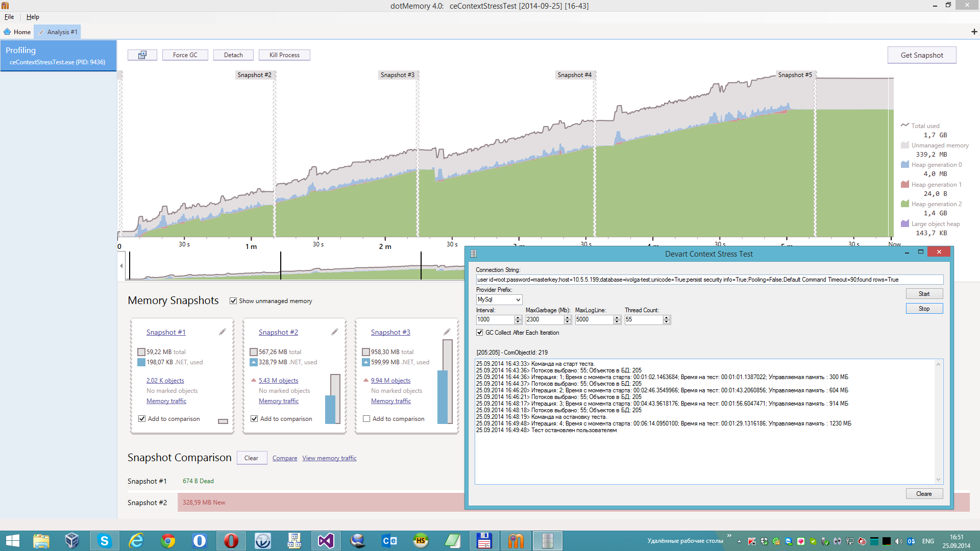Open the 9,94 M objects link
The height and width of the screenshot is (551, 980).
tap(390, 381)
